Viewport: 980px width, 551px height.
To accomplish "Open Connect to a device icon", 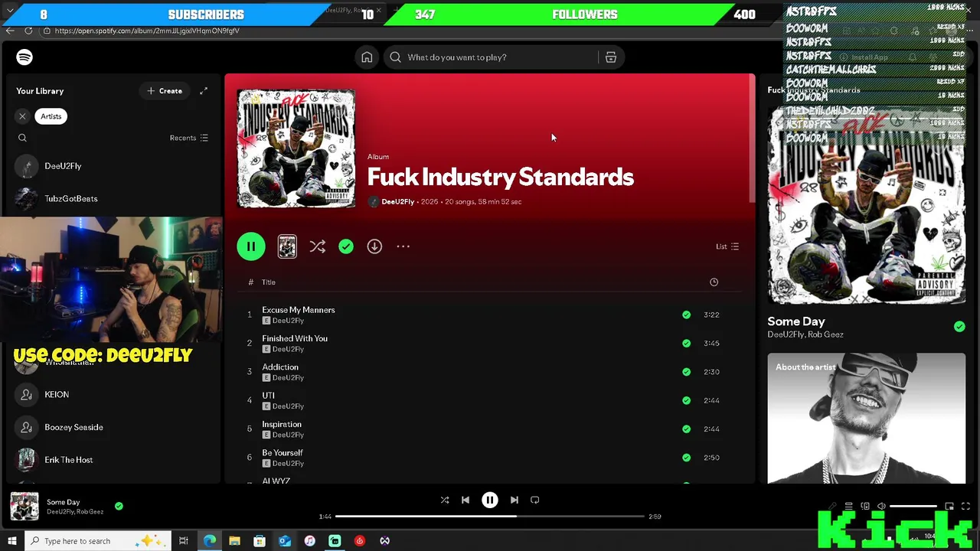I will [865, 507].
